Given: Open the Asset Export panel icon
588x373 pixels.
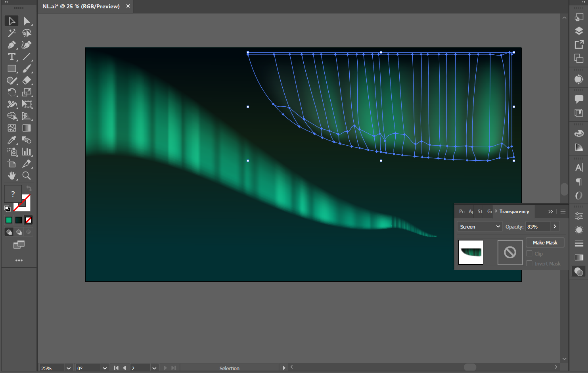Looking at the screenshot, I should click(579, 44).
